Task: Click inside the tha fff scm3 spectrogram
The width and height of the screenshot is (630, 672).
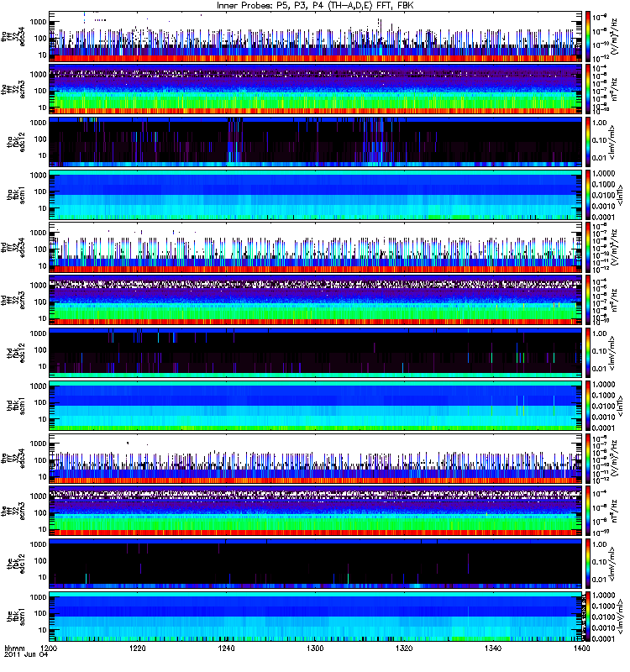Action: [316, 90]
